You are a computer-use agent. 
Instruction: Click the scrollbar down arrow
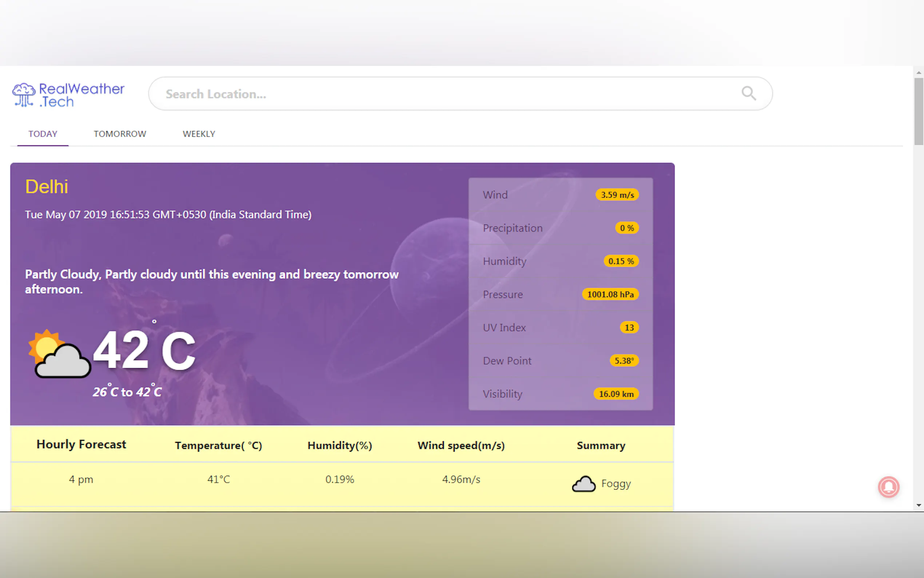tap(918, 505)
